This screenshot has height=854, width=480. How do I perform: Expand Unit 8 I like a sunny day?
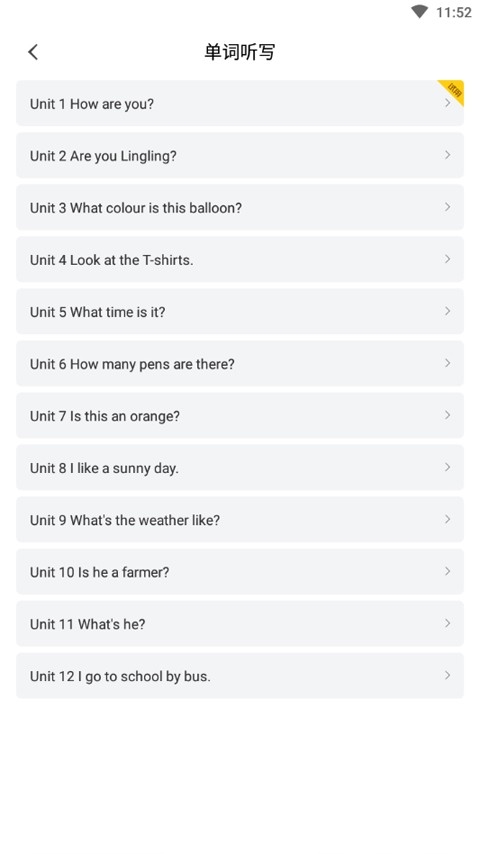[240, 467]
